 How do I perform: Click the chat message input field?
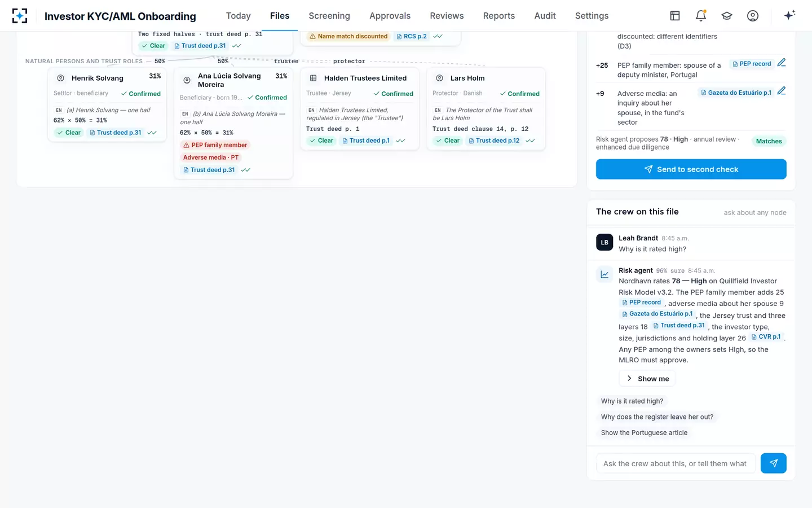676,463
